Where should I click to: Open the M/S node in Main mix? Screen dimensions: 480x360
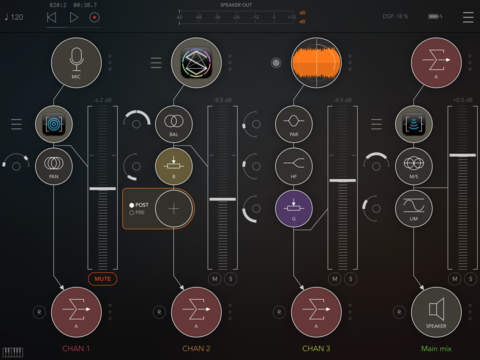414,166
